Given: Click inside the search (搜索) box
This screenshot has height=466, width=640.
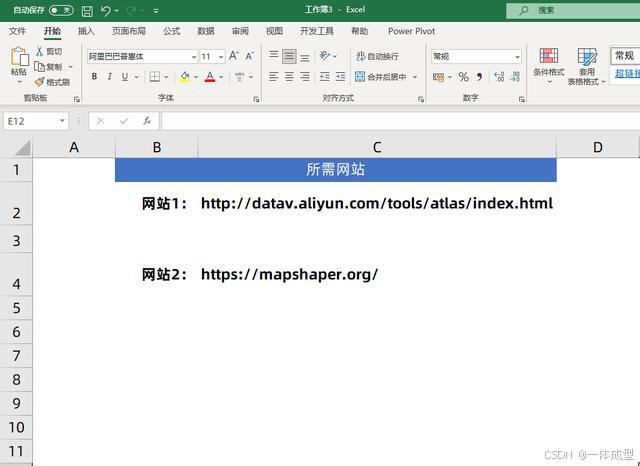Looking at the screenshot, I should click(x=573, y=11).
